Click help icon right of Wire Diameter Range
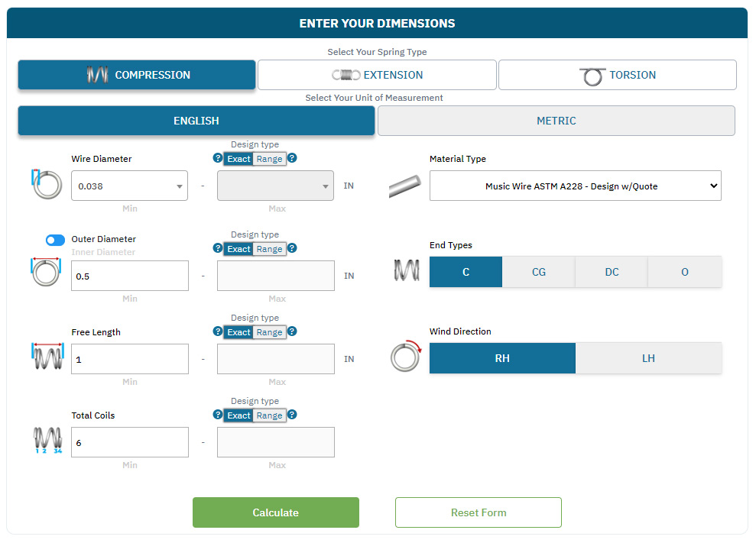Image resolution: width=756 pixels, height=543 pixels. (x=292, y=159)
